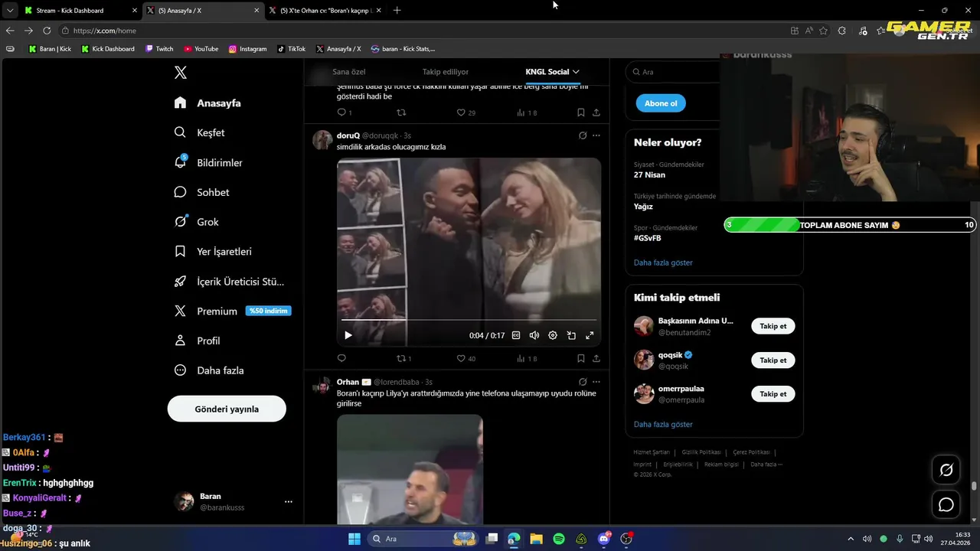Image resolution: width=980 pixels, height=551 pixels.
Task: Share doruQ's post
Action: coord(596,358)
